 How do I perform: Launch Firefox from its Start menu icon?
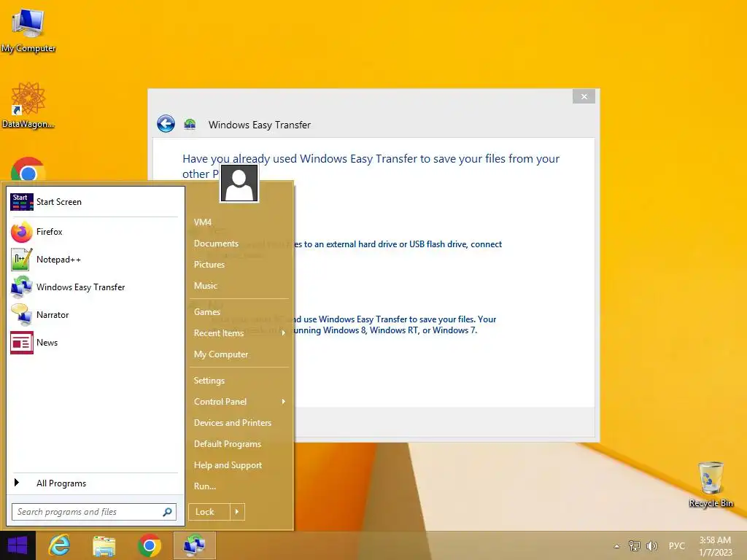[21, 232]
